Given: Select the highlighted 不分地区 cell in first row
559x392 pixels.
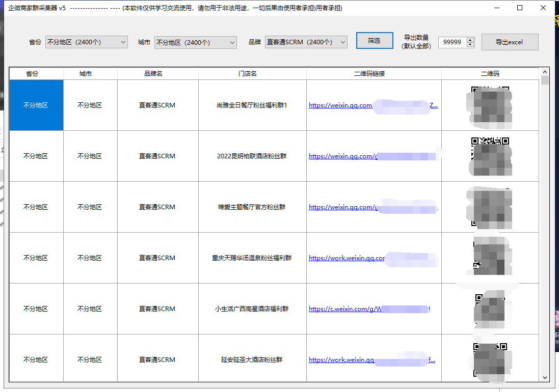Looking at the screenshot, I should pos(36,105).
